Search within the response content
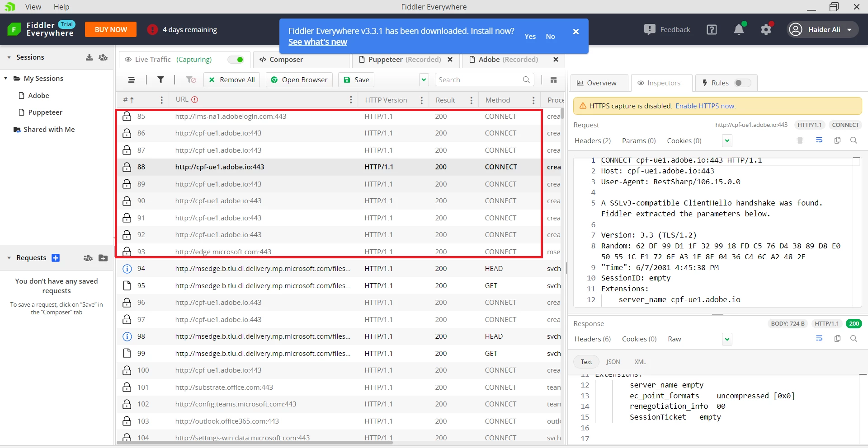 click(854, 339)
